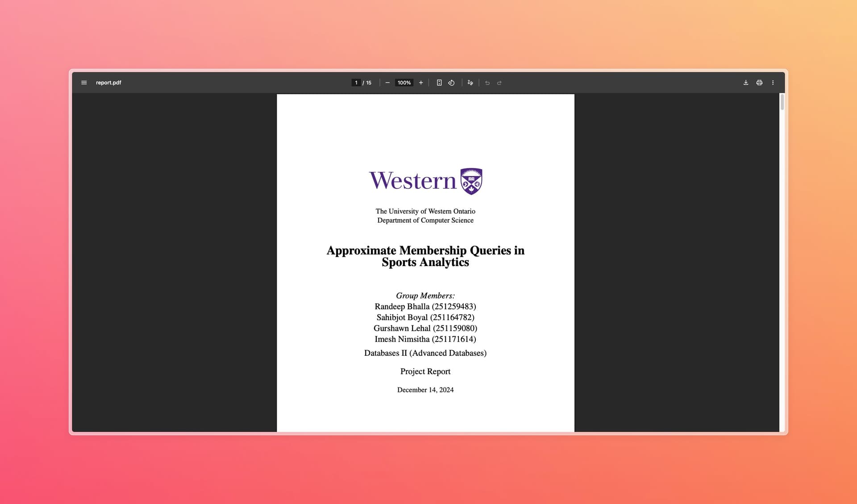
Task: Click the December 14, 2024 date
Action: pos(425,390)
